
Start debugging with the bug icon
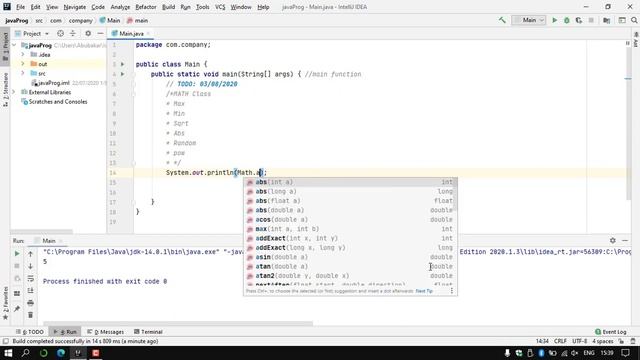tap(567, 20)
